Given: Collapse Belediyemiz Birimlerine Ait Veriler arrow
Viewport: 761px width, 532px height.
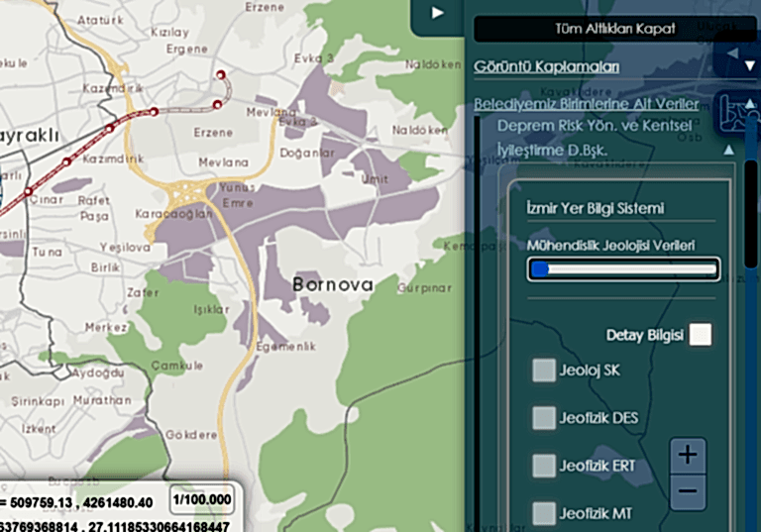Looking at the screenshot, I should point(750,104).
